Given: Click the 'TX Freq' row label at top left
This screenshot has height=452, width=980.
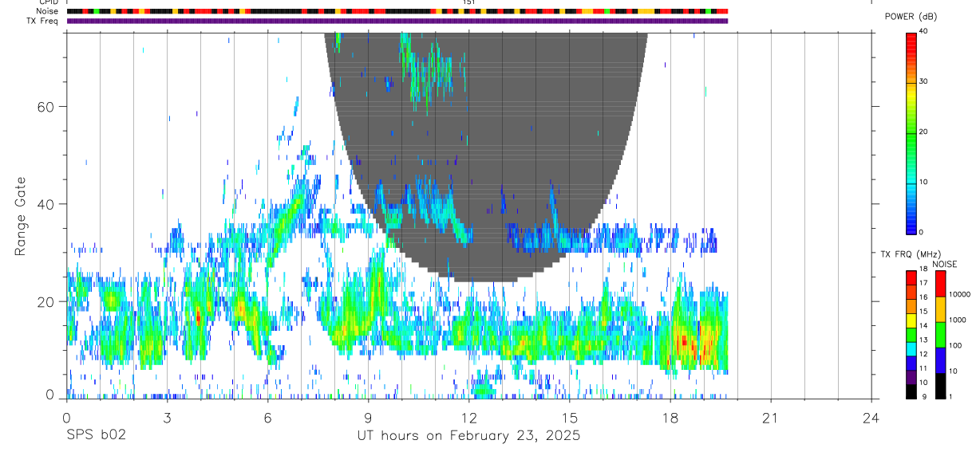Looking at the screenshot, I should pos(43,21).
